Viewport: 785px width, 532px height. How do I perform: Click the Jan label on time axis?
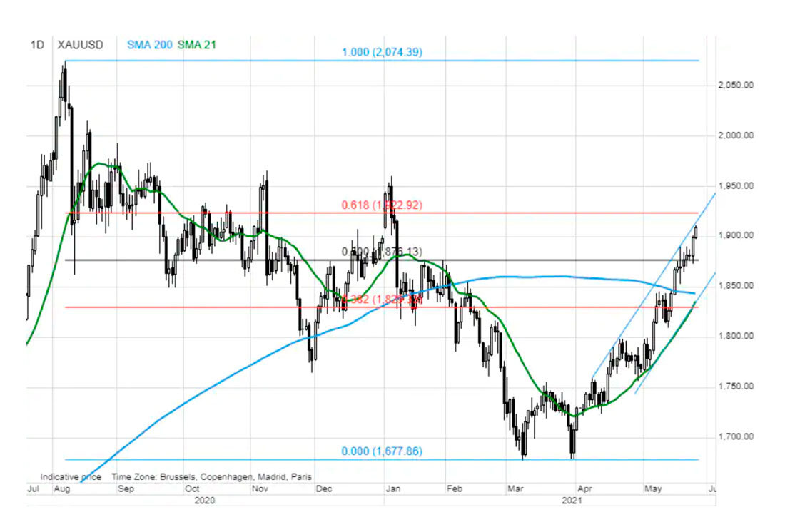coord(393,489)
